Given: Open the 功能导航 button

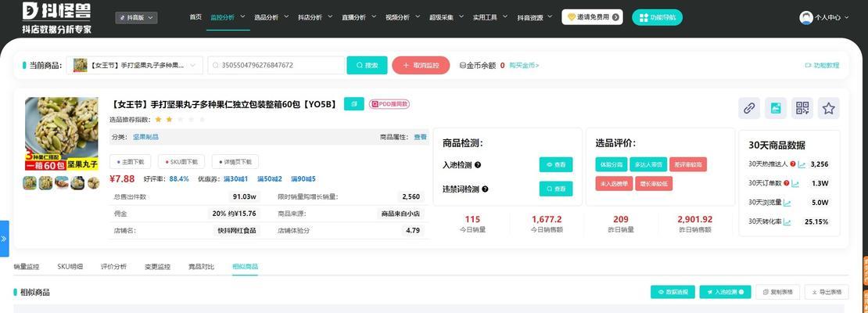Looking at the screenshot, I should [x=657, y=17].
